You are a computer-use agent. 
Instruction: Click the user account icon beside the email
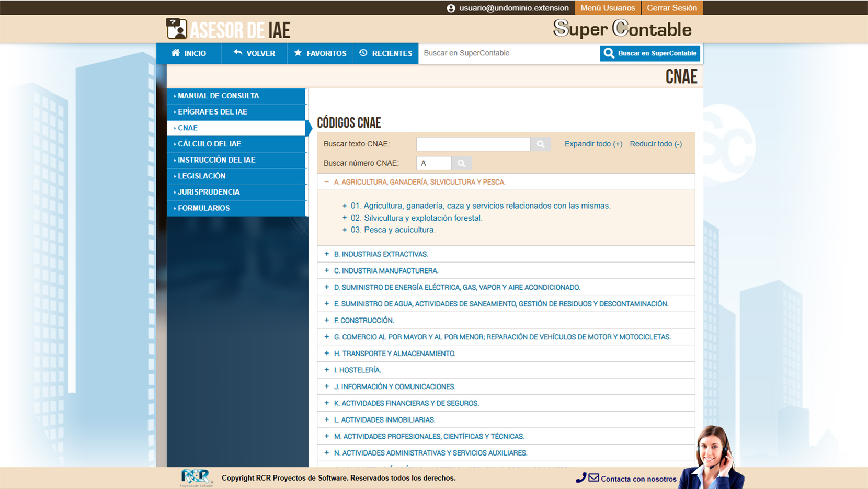451,8
